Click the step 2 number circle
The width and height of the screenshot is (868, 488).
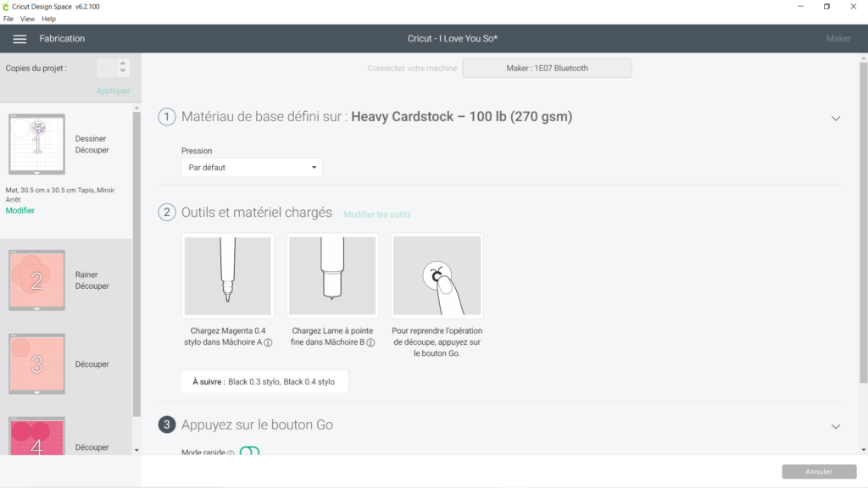point(167,213)
